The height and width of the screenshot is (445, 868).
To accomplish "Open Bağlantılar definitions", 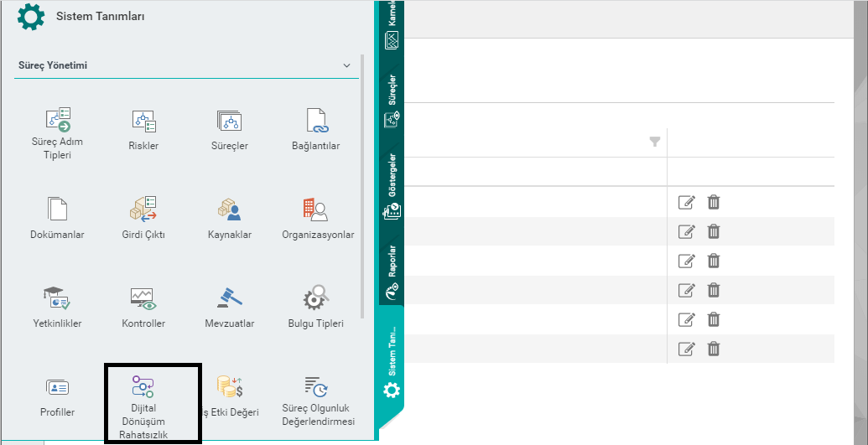I will (316, 130).
